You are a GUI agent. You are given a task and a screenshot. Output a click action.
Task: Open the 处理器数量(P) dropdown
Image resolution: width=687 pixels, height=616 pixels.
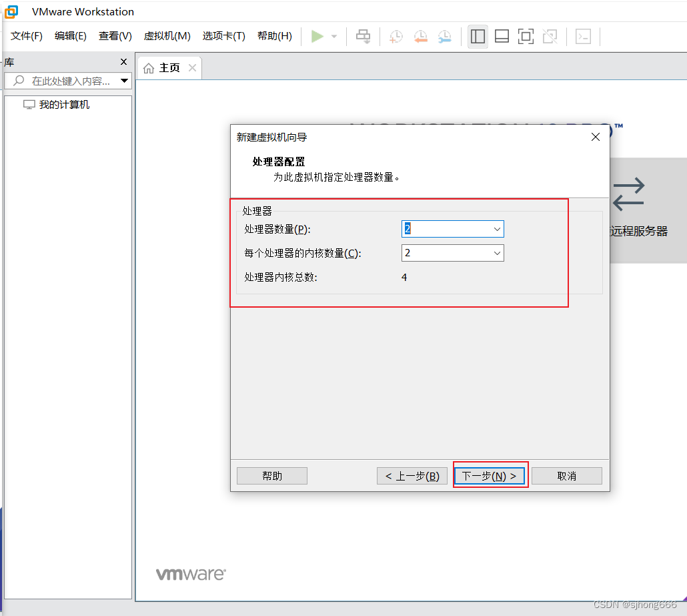pos(497,229)
